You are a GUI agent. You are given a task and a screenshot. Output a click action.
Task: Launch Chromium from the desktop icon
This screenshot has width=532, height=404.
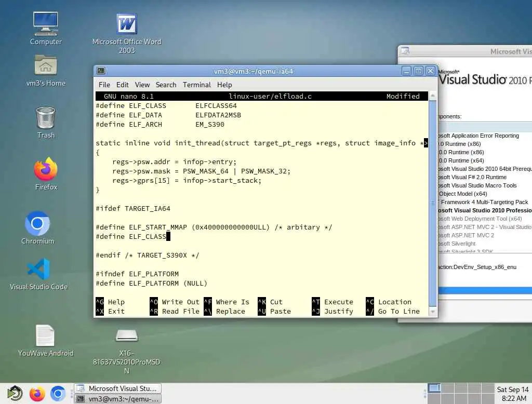[x=37, y=227]
